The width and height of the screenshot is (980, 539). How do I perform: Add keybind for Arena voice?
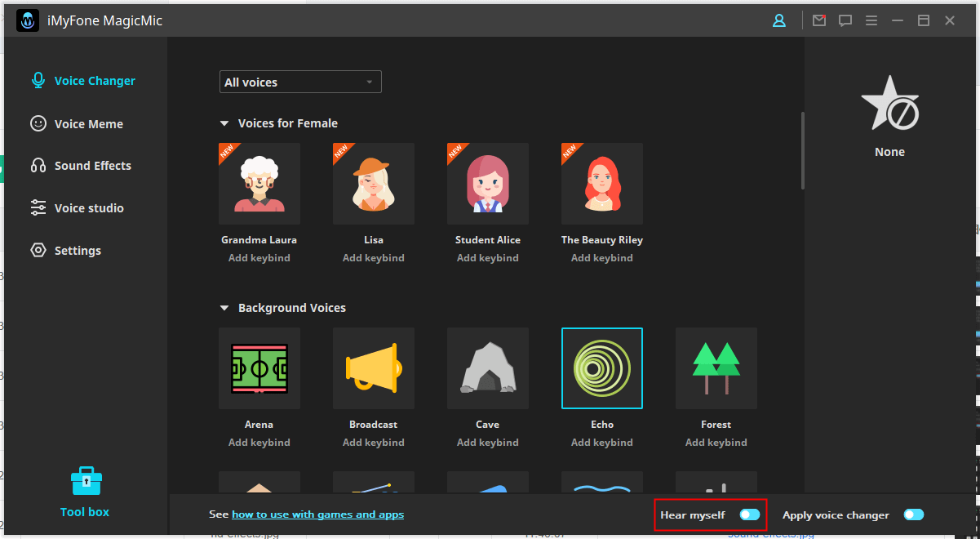pos(259,443)
